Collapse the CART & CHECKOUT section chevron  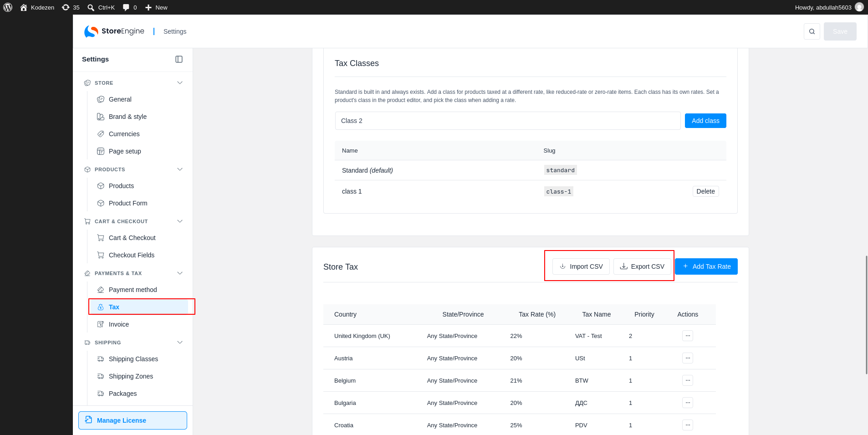tap(180, 221)
